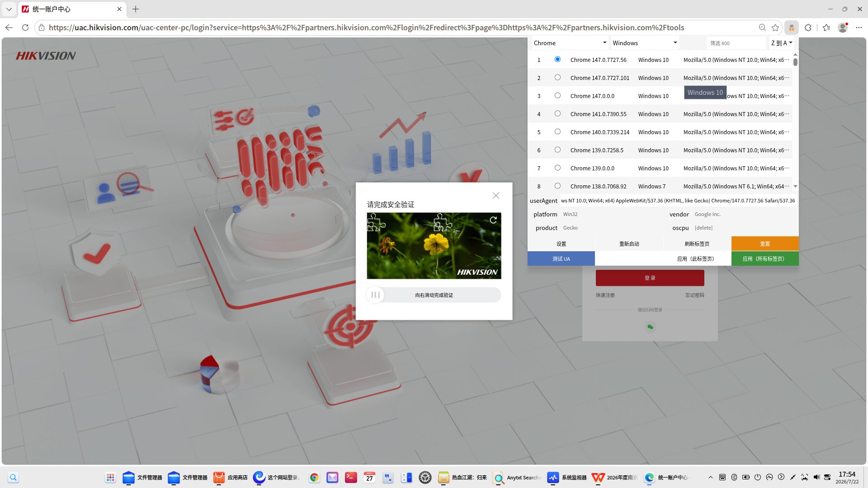This screenshot has width=868, height=488.
Task: Select the Chrome 147.0.7727.56 radio button
Action: click(x=557, y=59)
